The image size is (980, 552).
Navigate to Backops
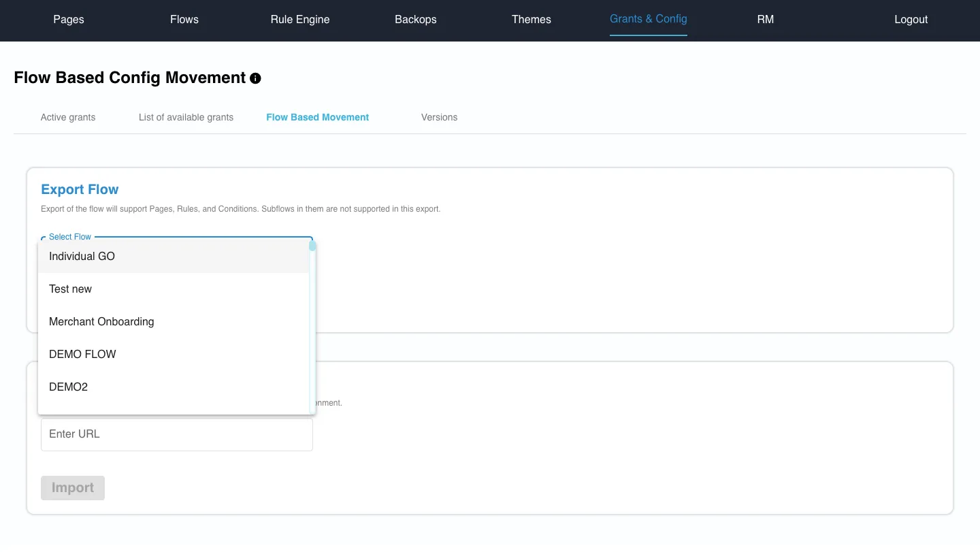pos(416,19)
